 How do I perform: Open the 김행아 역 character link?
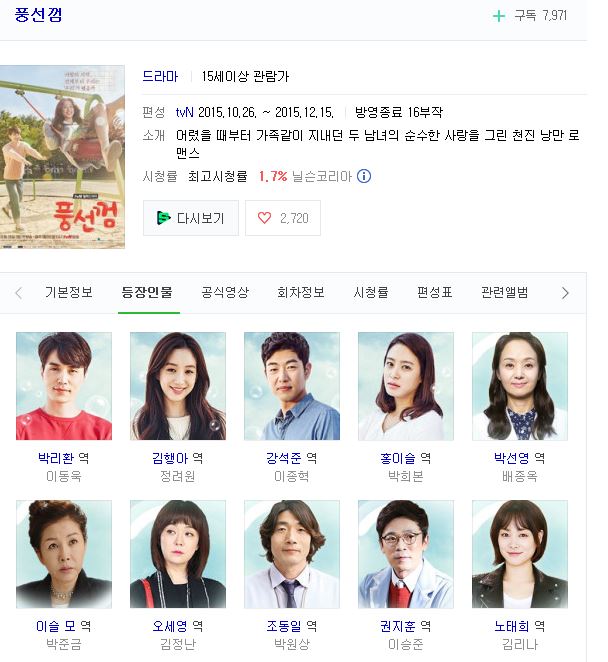177,458
